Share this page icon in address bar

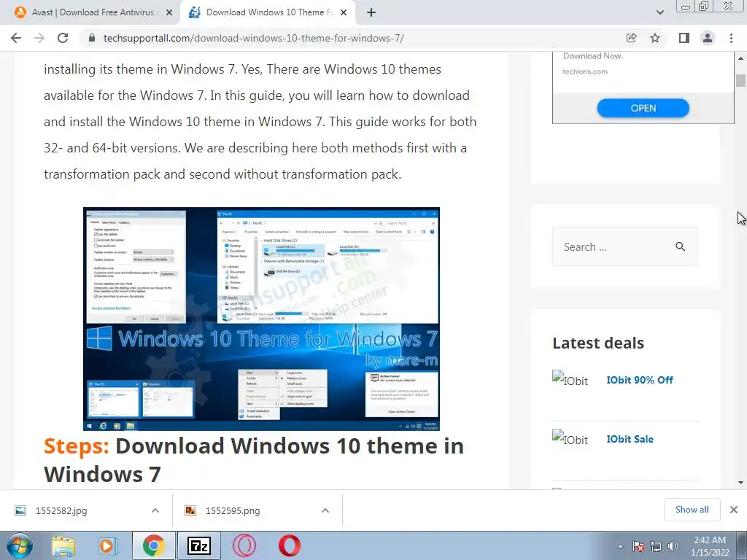click(631, 38)
